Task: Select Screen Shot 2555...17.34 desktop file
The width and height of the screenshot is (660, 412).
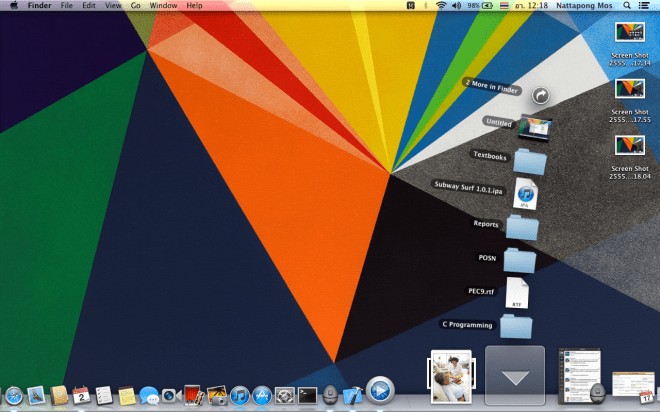Action: pyautogui.click(x=630, y=44)
